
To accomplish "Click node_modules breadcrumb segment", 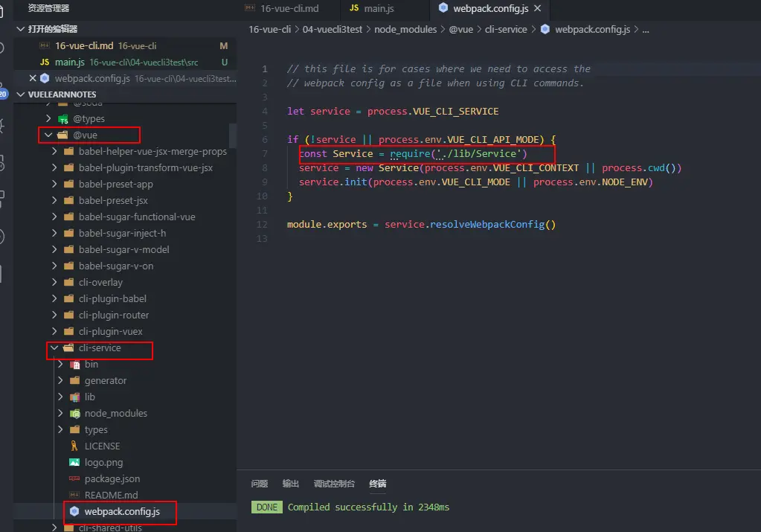I will tap(405, 29).
